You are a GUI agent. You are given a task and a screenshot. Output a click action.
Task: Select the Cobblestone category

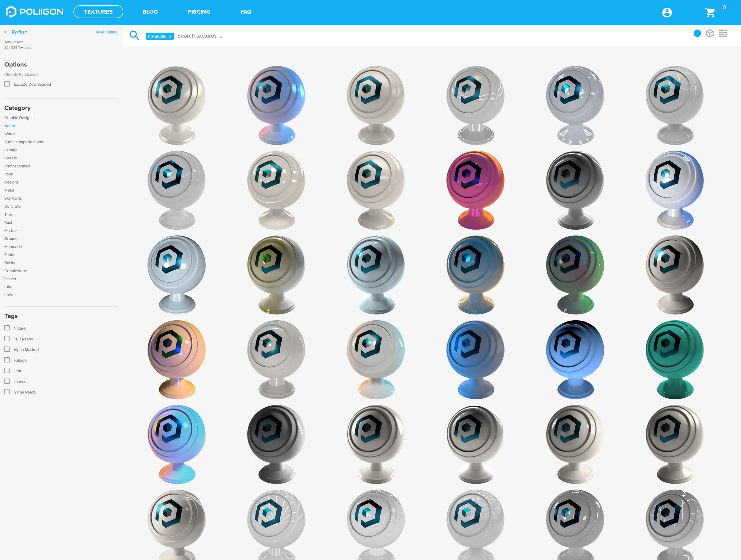coord(16,271)
